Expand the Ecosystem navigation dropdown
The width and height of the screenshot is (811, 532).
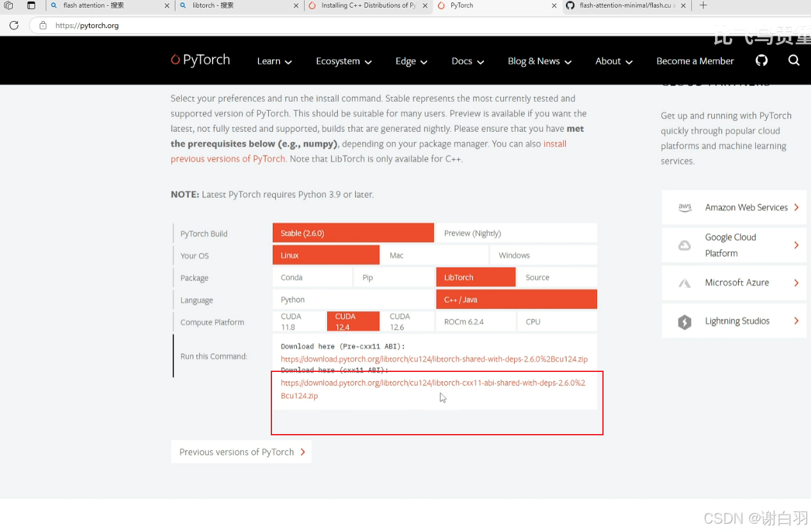(344, 61)
